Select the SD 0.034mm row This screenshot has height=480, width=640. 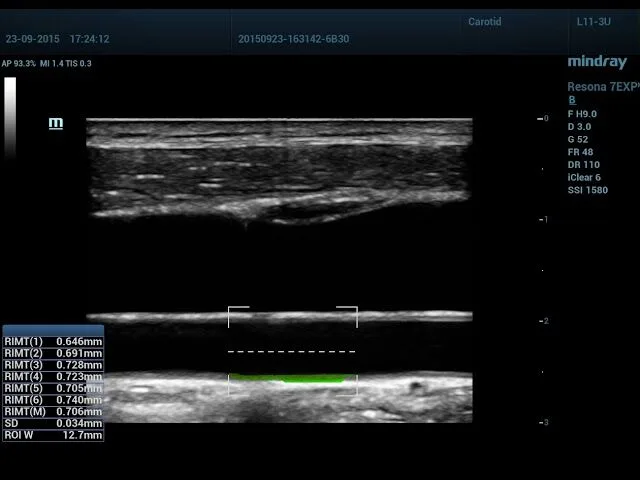[x=53, y=423]
